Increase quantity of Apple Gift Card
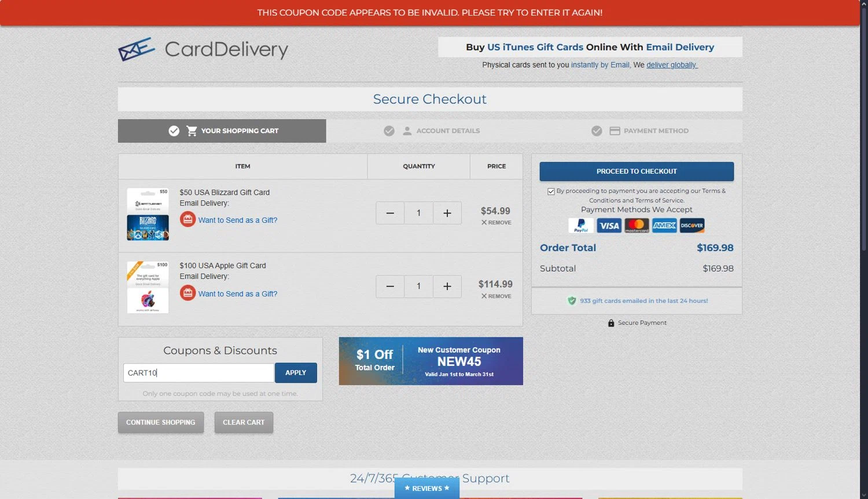The height and width of the screenshot is (499, 868). point(447,287)
